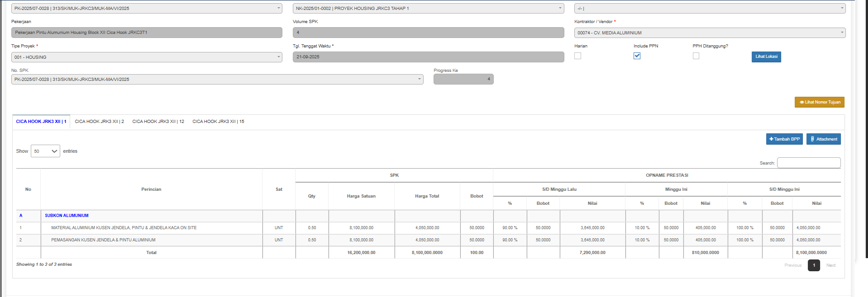Select the CICA HOOK JRK3 XII | 1 tab
The height and width of the screenshot is (297, 868).
pyautogui.click(x=41, y=121)
